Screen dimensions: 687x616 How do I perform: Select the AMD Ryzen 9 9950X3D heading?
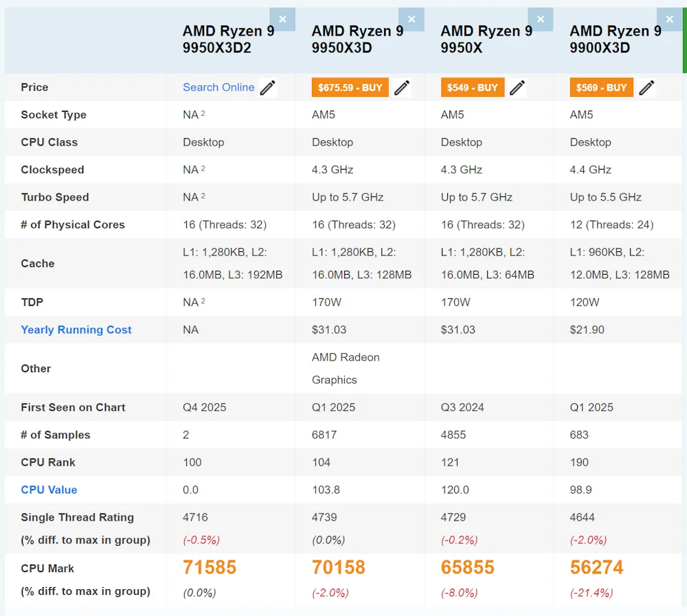coord(357,39)
